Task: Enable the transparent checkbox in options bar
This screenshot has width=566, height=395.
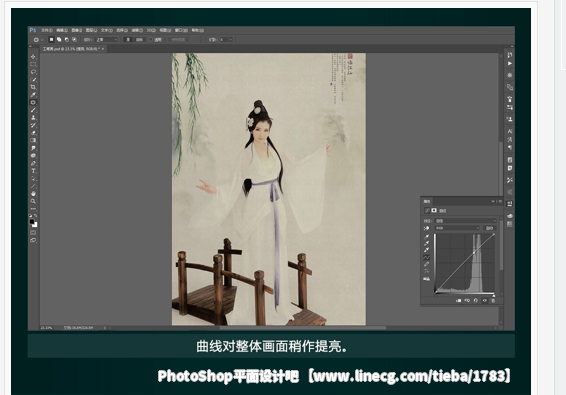Action: 151,40
